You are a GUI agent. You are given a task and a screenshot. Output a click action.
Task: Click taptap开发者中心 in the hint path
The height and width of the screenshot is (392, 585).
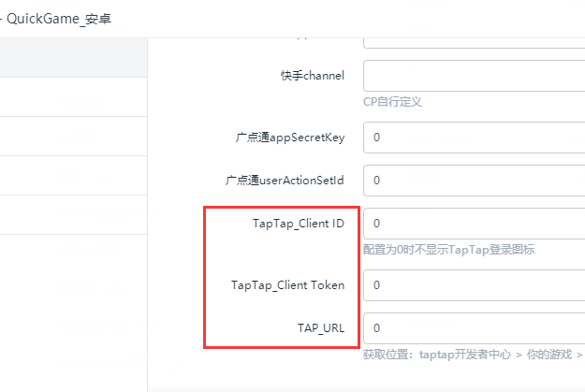[x=465, y=355]
